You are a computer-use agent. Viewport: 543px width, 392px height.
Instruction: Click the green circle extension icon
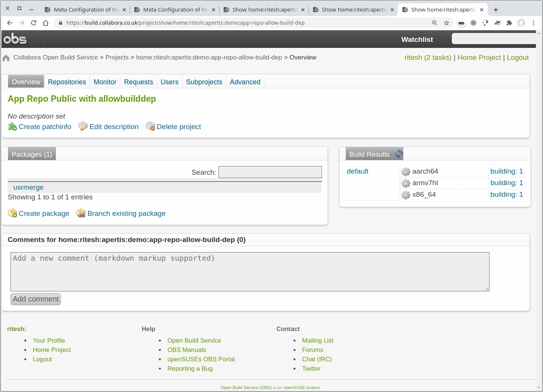click(x=473, y=23)
